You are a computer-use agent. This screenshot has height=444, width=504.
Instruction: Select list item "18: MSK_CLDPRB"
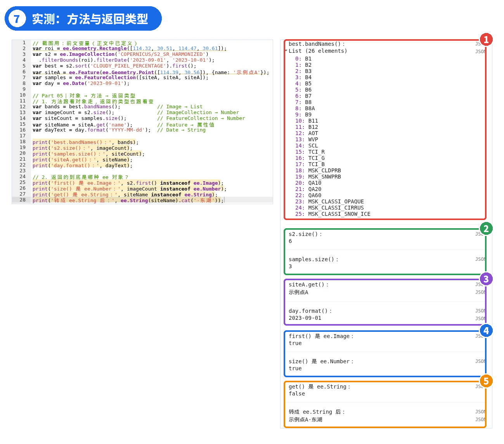click(x=318, y=171)
